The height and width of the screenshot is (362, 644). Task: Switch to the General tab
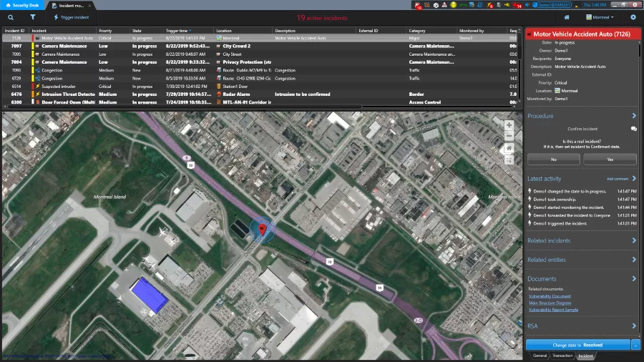click(540, 356)
